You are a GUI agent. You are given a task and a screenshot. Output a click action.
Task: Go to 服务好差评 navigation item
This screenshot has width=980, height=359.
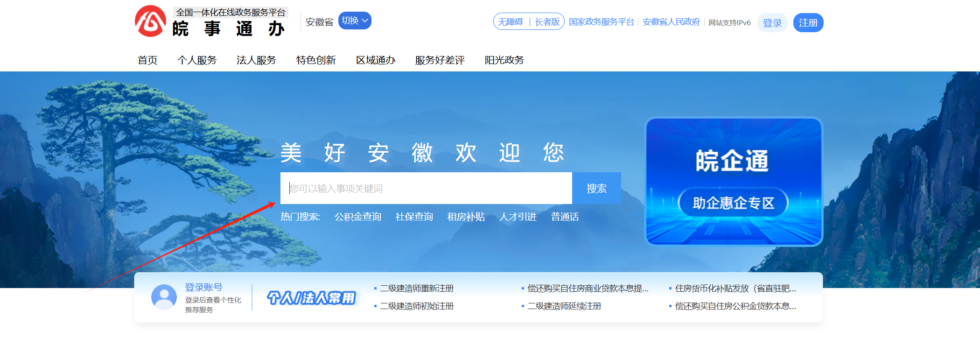[x=440, y=60]
